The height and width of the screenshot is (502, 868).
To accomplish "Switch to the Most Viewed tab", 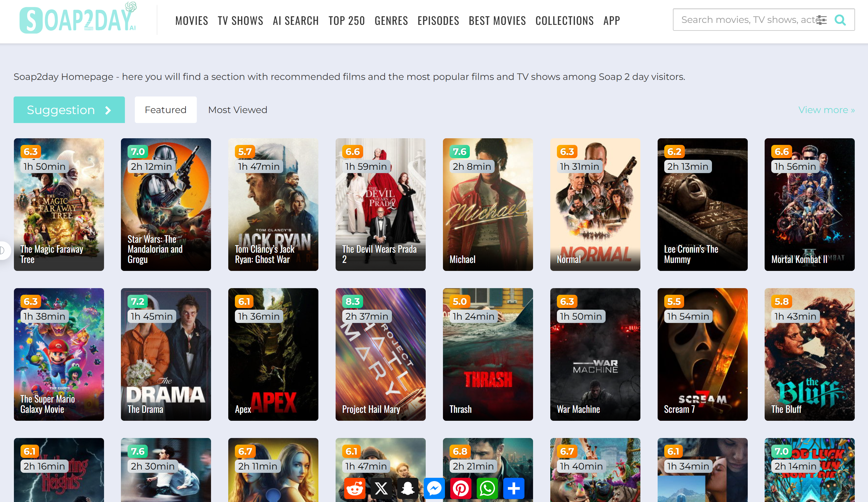I will click(238, 110).
